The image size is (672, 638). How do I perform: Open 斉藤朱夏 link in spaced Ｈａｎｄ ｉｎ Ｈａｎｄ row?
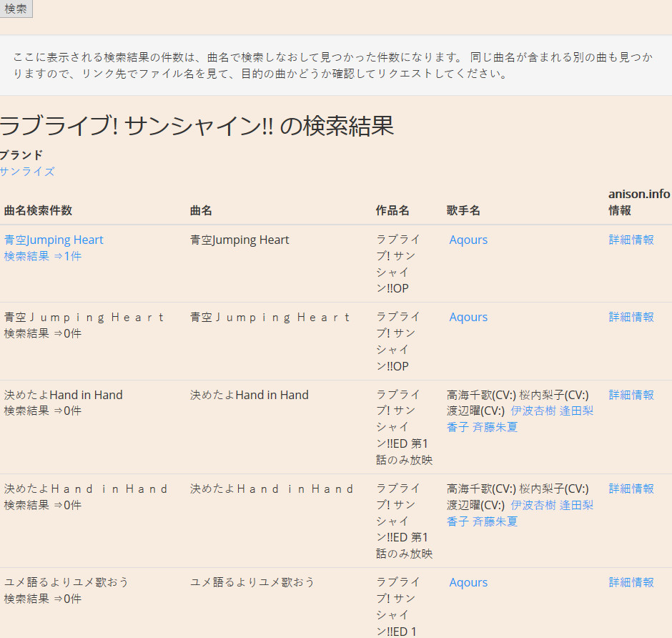495,521
